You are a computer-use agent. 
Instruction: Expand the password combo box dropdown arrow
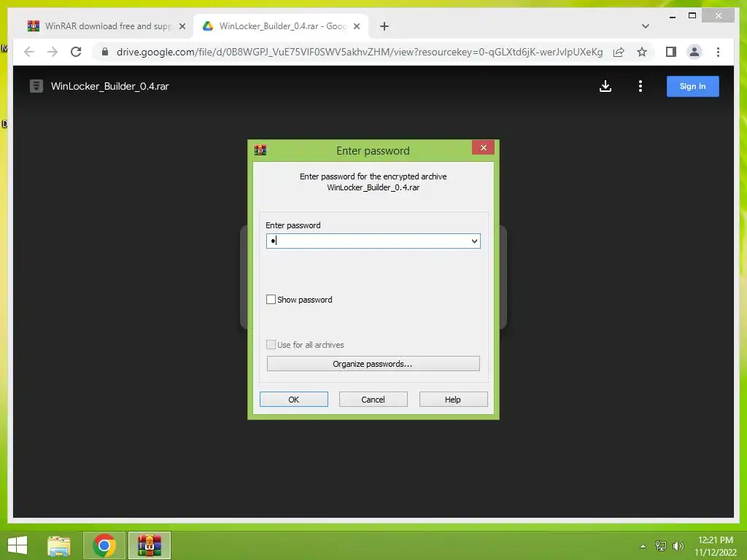(474, 241)
